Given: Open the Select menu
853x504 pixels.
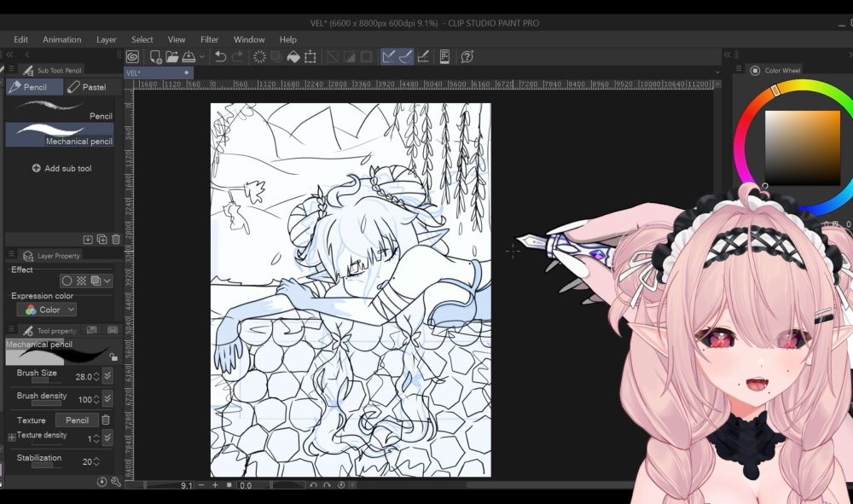Looking at the screenshot, I should (142, 40).
